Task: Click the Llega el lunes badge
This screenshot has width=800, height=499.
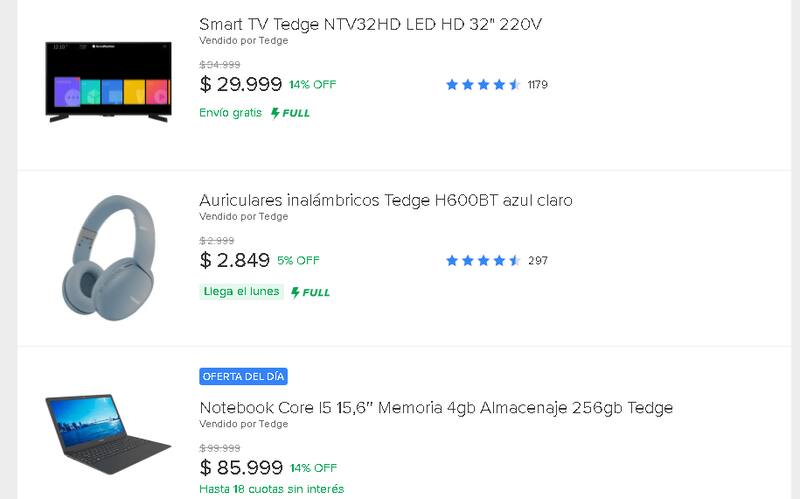Action: tap(241, 292)
